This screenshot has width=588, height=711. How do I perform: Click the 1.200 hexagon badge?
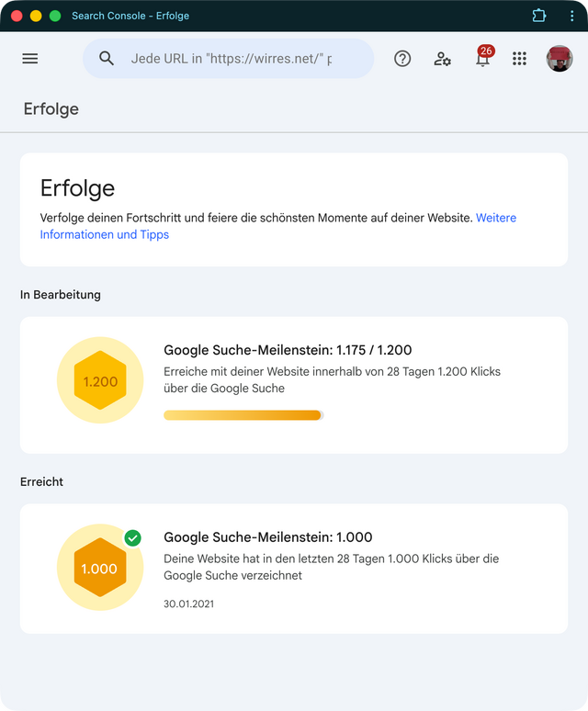point(100,380)
